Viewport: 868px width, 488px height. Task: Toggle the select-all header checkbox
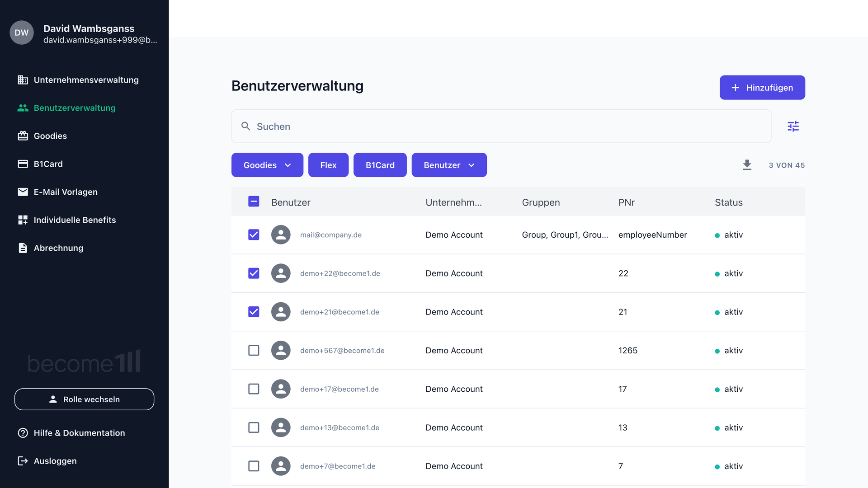[x=254, y=202]
